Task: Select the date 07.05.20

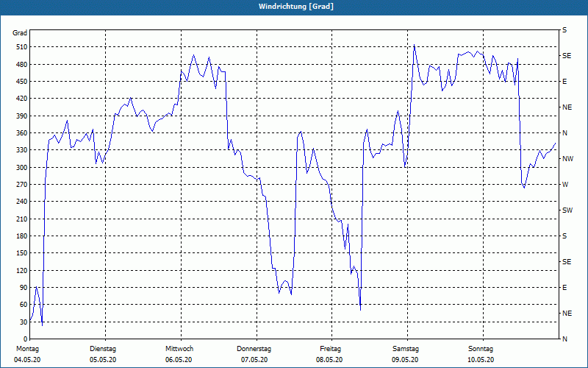Action: pyautogui.click(x=254, y=360)
